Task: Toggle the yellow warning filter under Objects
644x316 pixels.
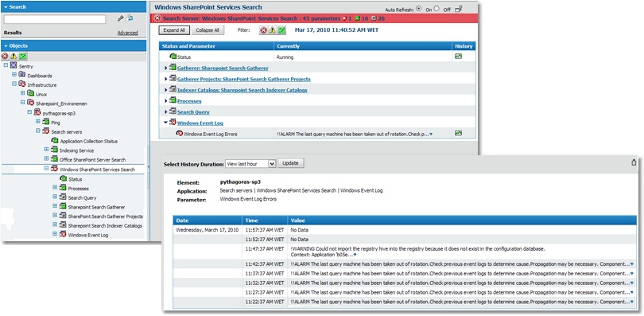Action: [x=14, y=57]
